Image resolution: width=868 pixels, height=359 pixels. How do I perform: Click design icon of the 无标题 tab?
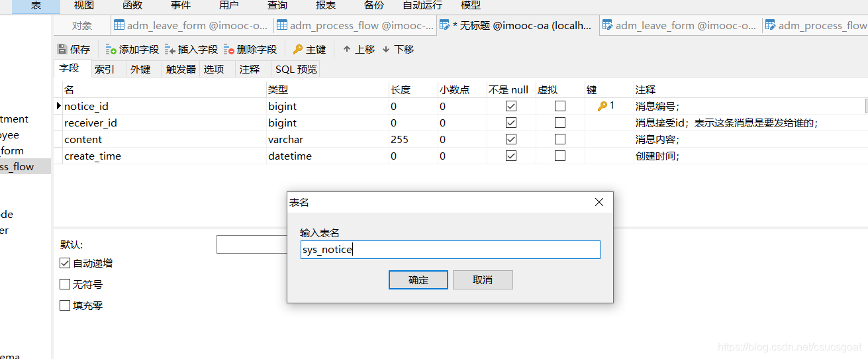click(444, 25)
